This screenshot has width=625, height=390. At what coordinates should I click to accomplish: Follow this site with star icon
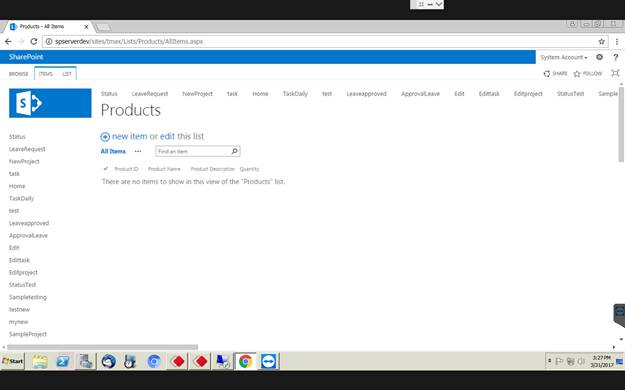coord(588,73)
